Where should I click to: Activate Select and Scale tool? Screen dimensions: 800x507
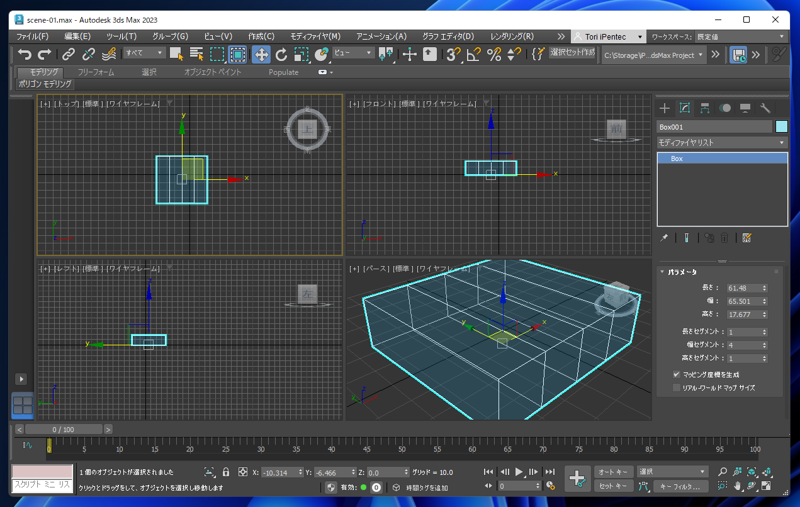click(x=302, y=54)
